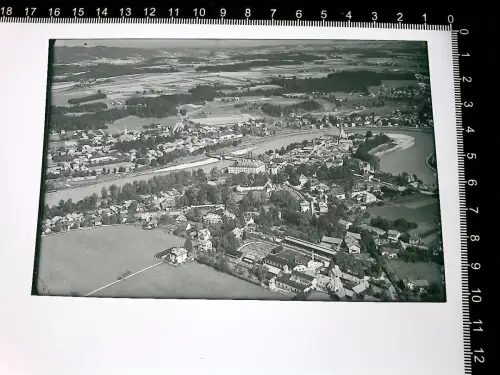Screen dimensions: 500x375
Task: Pick the number 2 on the top ruler
Action: click(x=400, y=17)
